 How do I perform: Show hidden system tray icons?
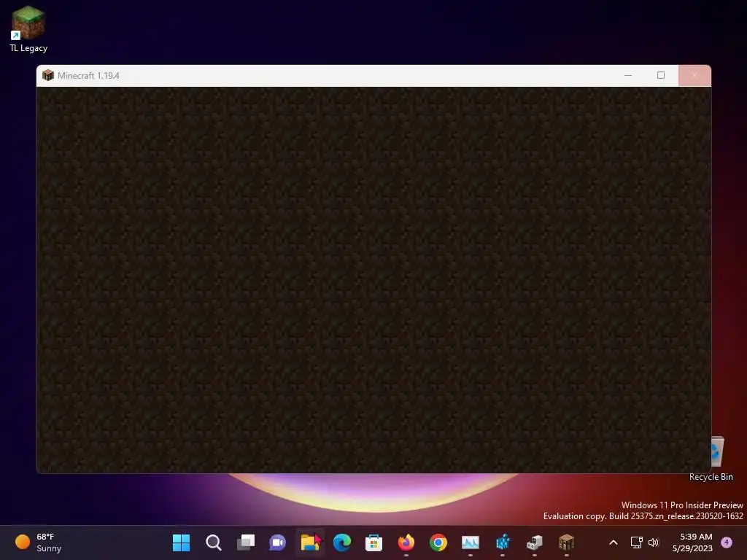[614, 542]
